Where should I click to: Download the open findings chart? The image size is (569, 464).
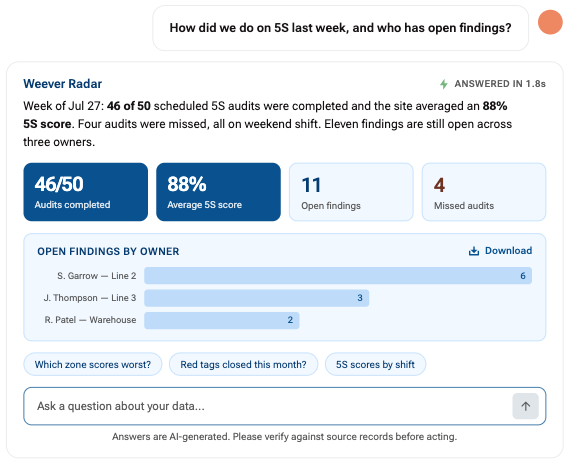pos(500,251)
